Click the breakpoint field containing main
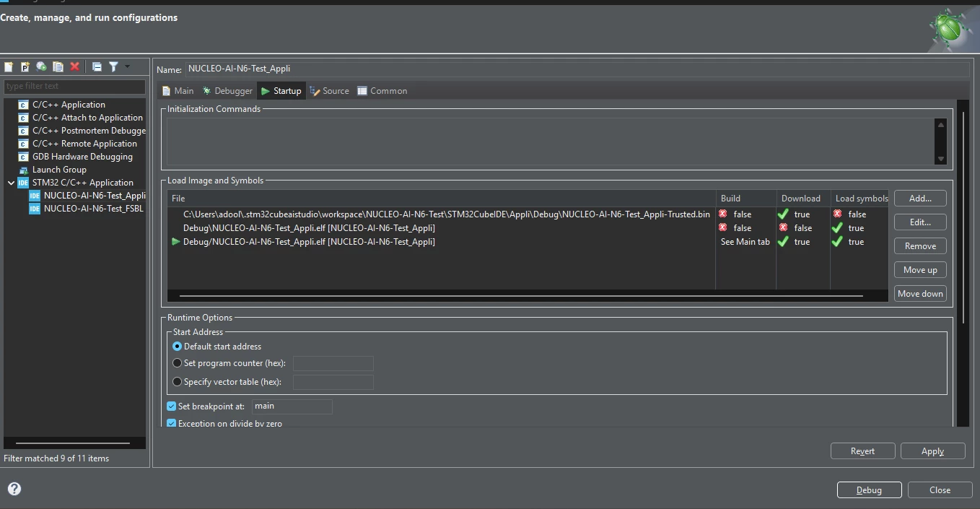980x509 pixels. pyautogui.click(x=292, y=406)
